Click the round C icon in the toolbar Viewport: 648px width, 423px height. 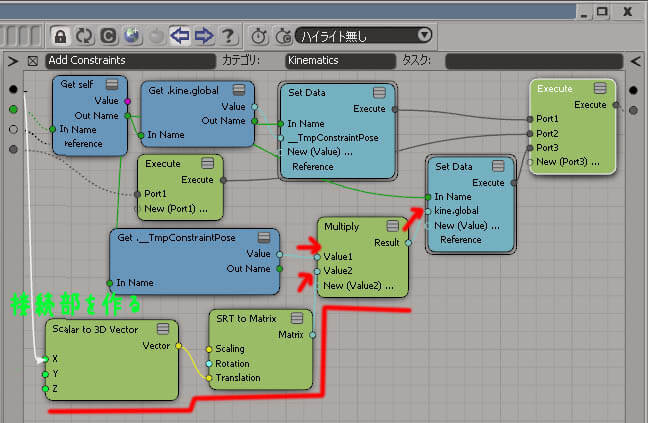pyautogui.click(x=108, y=35)
